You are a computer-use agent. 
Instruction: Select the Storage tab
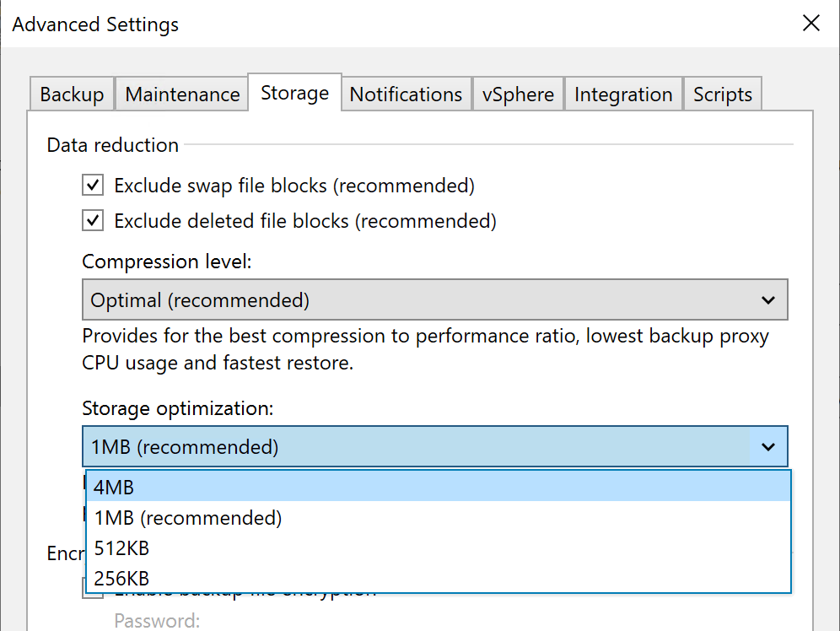pos(294,93)
